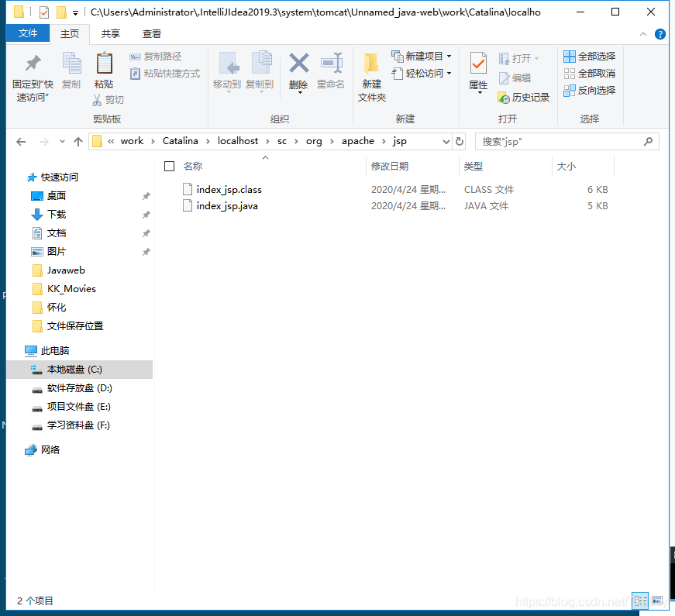The image size is (675, 616).
Task: Select the file index_jsp.java
Action: [227, 206]
